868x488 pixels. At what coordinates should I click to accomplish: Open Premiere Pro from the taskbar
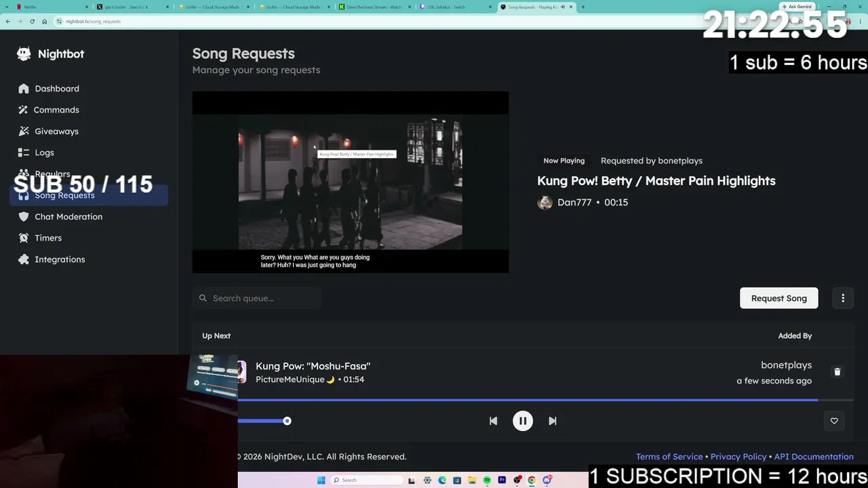click(x=502, y=481)
